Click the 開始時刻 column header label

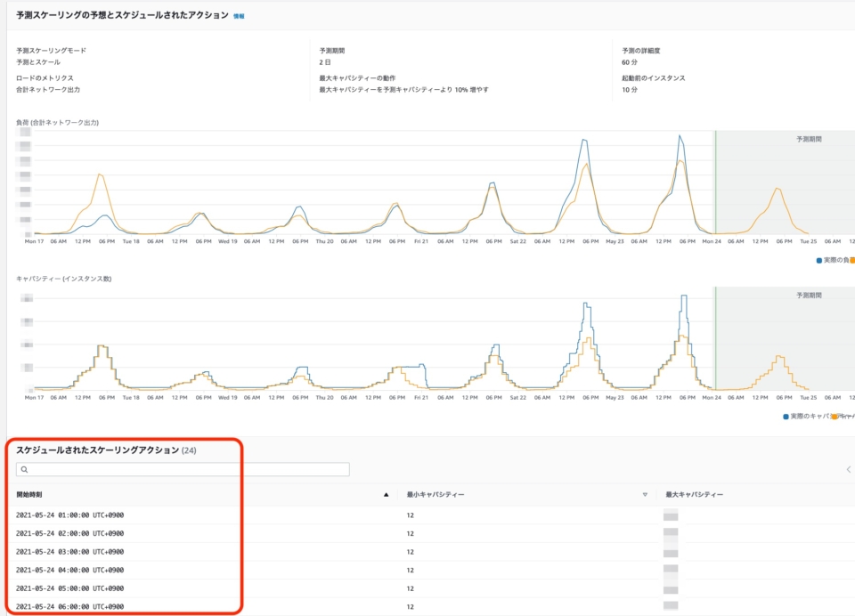coord(28,494)
